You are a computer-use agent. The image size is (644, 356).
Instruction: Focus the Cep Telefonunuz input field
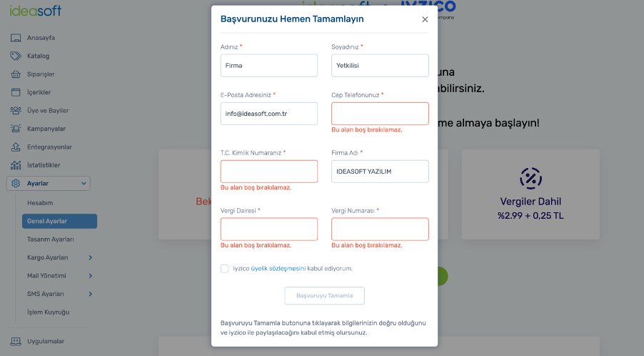click(x=380, y=114)
